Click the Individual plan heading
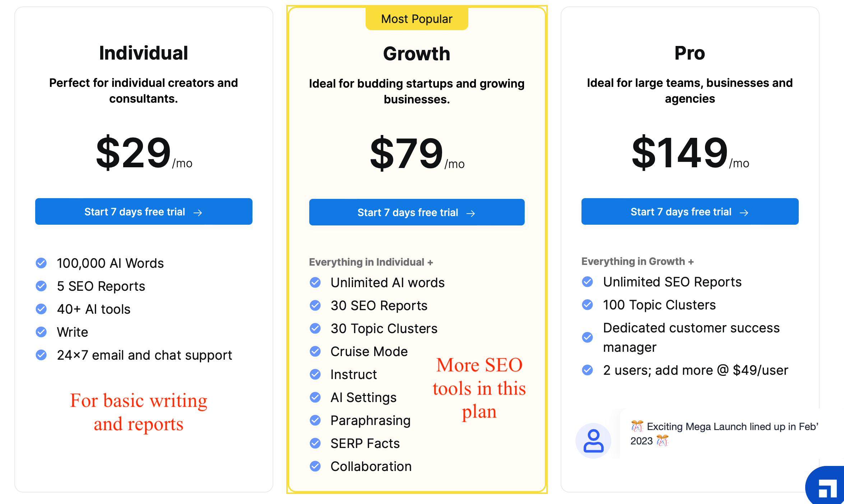The height and width of the screenshot is (504, 844). point(144,53)
